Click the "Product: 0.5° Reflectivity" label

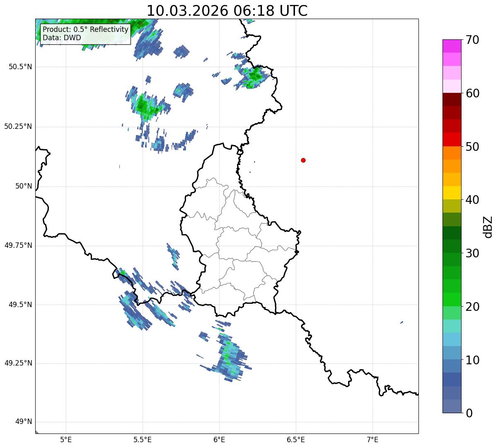click(86, 29)
